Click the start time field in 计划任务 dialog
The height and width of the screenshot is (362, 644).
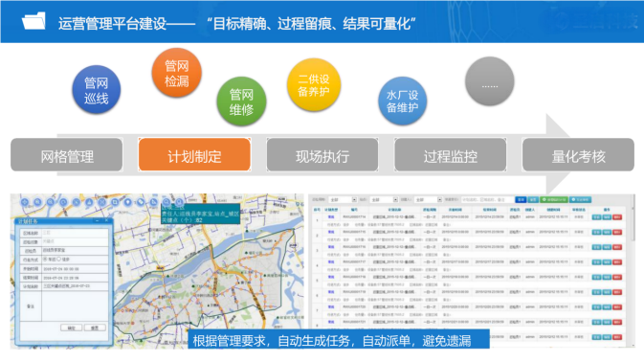[x=75, y=269]
